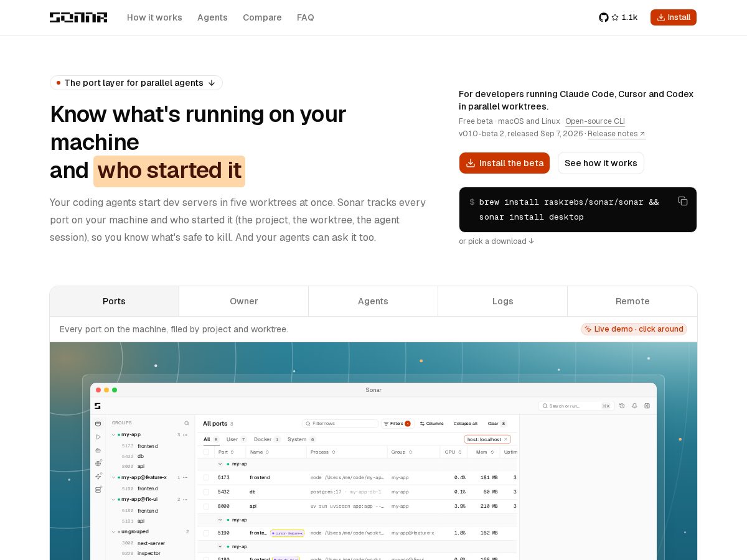747x560 pixels.
Task: Sort by the Group column
Action: point(401,452)
